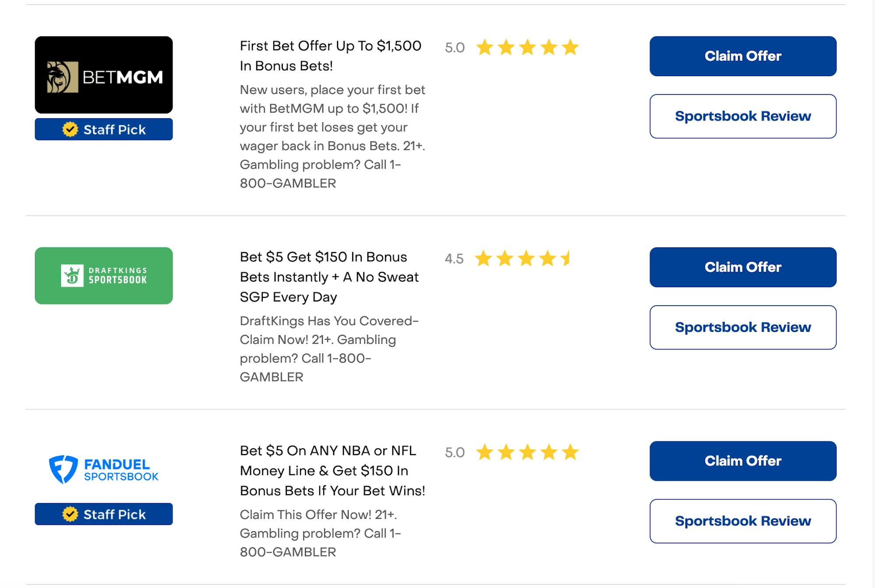The image size is (876, 588).
Task: Open the FanDuel Sportsbook Review
Action: tap(743, 521)
